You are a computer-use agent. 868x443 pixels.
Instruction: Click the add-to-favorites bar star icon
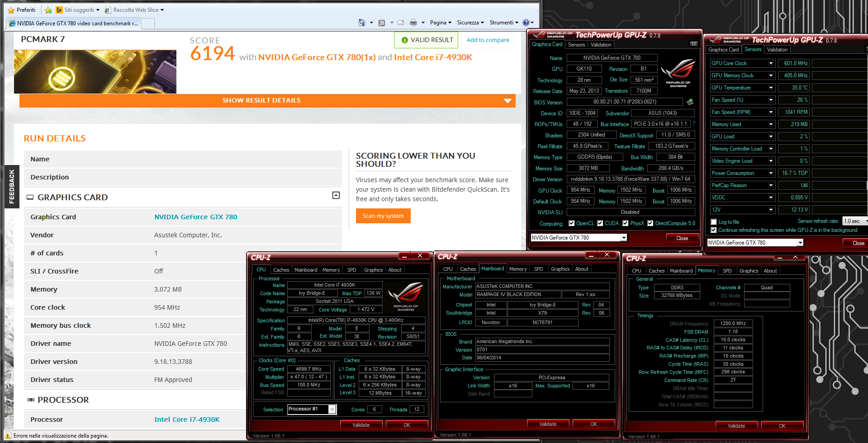pos(48,10)
